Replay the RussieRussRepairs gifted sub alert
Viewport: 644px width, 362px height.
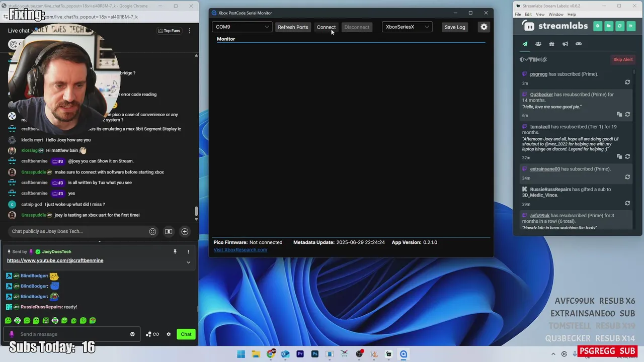click(x=627, y=203)
